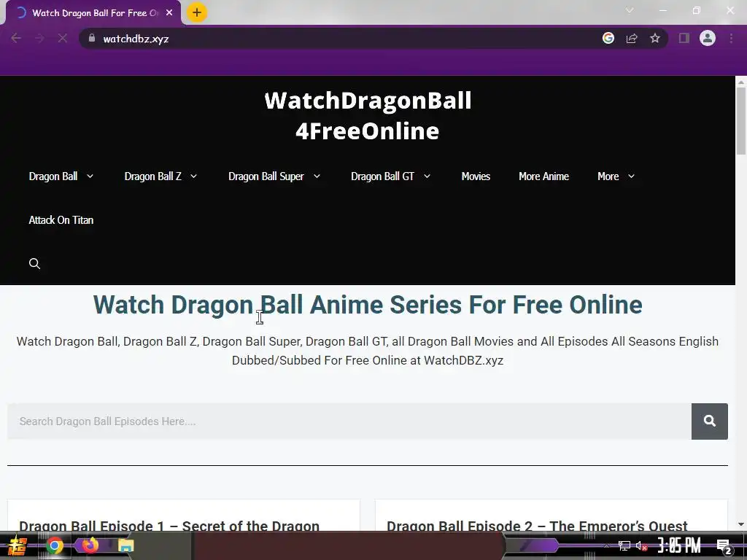Open browser side panel
The image size is (747, 560).
coord(684,38)
